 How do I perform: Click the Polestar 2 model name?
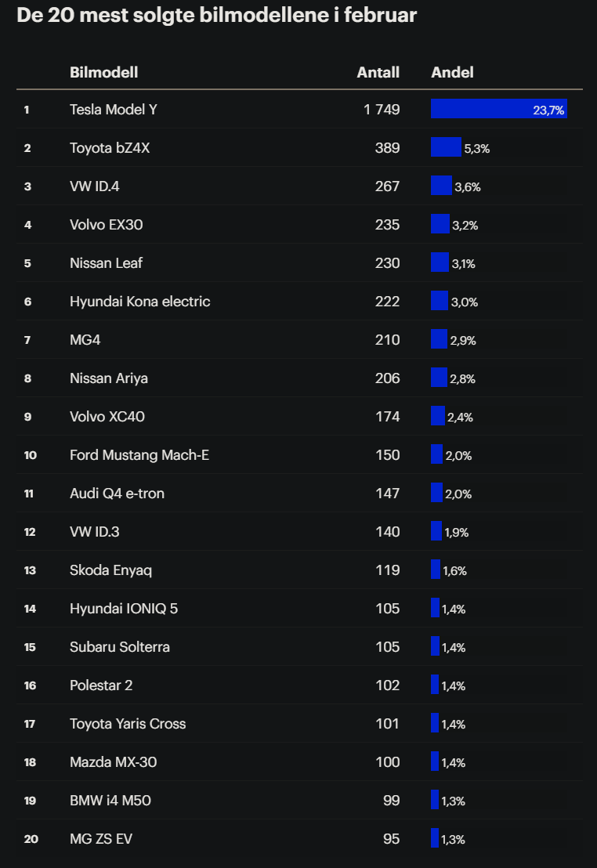101,685
